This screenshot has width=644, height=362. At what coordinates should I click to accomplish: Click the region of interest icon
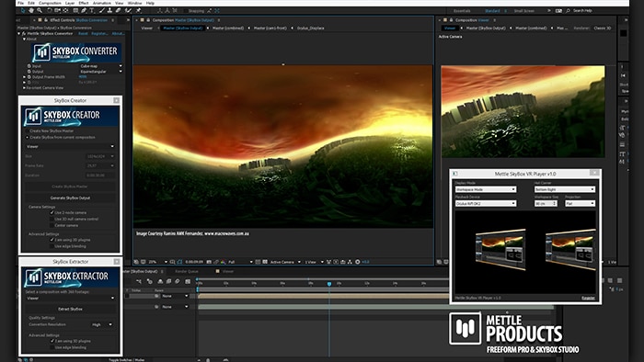257,262
